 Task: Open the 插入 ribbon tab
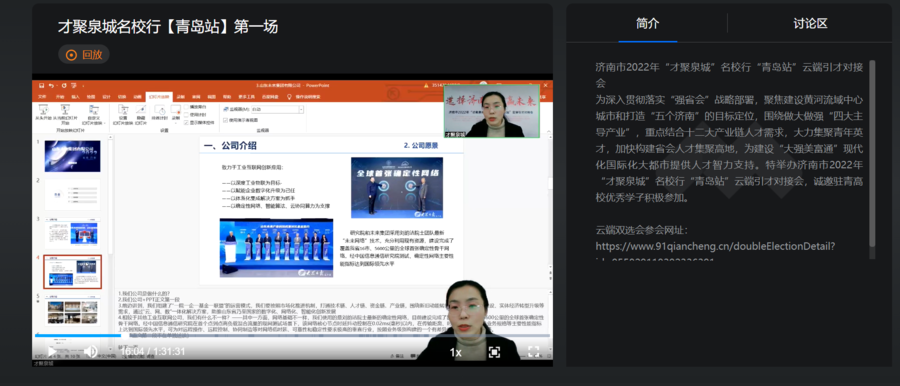[76, 97]
